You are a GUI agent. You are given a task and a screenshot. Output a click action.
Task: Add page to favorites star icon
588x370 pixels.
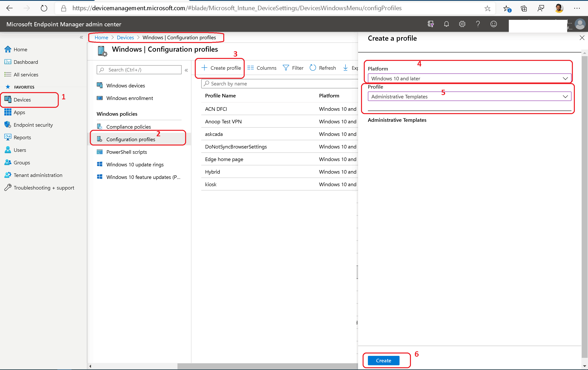tap(487, 8)
